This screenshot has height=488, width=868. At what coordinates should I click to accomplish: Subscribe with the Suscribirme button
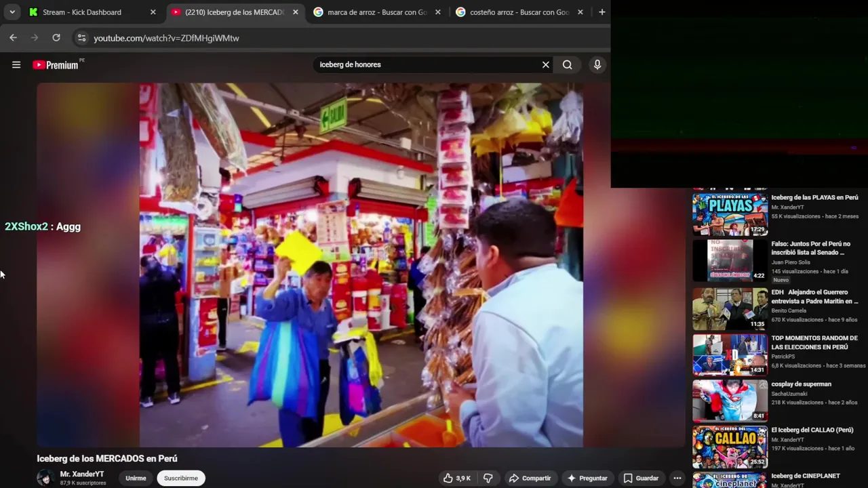(181, 478)
